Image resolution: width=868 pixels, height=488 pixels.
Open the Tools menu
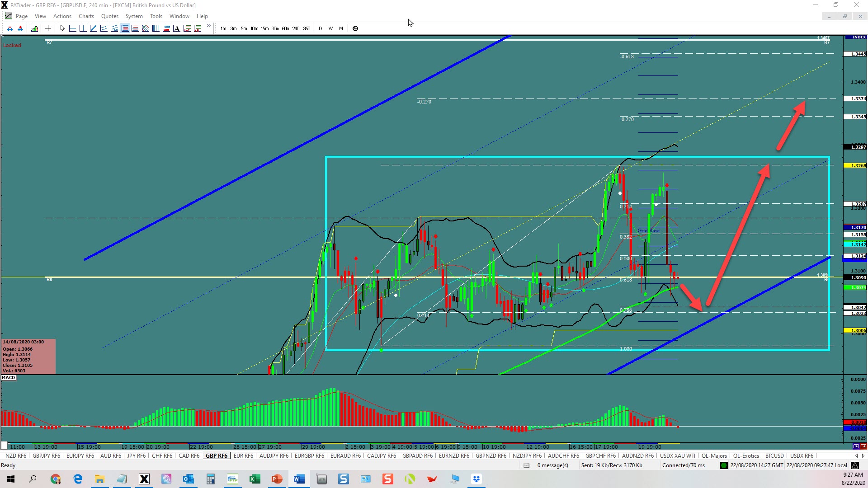coord(156,16)
